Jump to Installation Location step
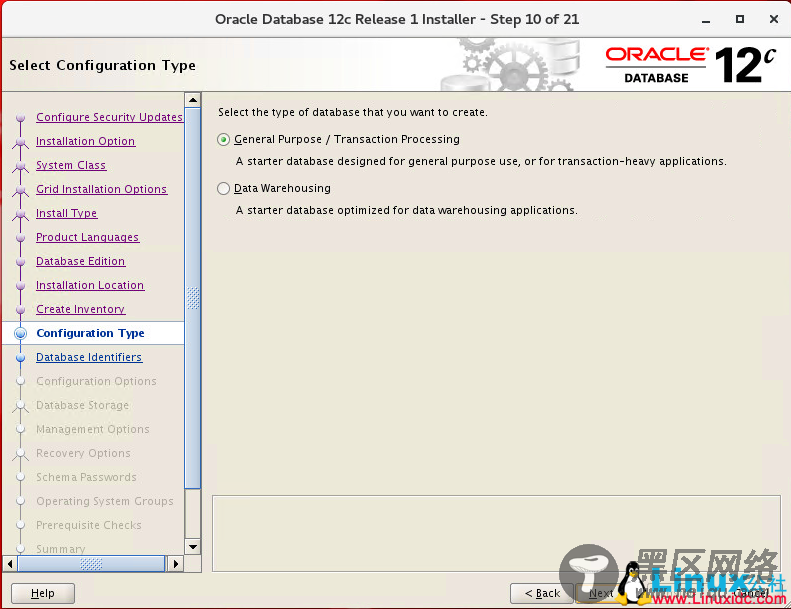Viewport: 791px width, 609px height. (x=90, y=285)
